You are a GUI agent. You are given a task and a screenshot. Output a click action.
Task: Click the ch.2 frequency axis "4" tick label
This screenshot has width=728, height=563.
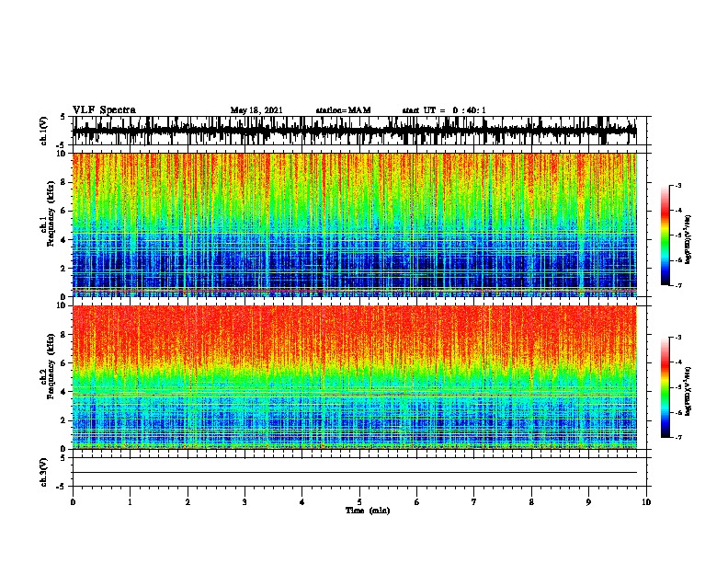(63, 392)
